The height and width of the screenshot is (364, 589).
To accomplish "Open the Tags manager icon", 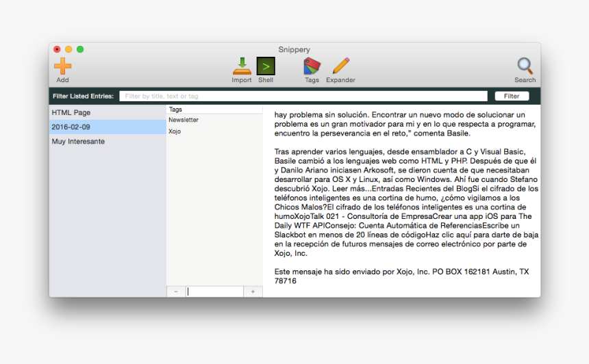I will (x=312, y=66).
